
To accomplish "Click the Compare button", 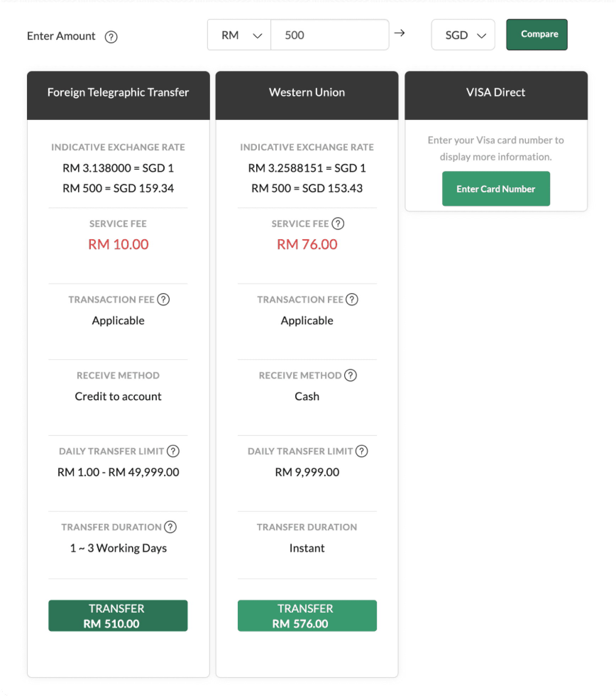I will click(x=537, y=34).
